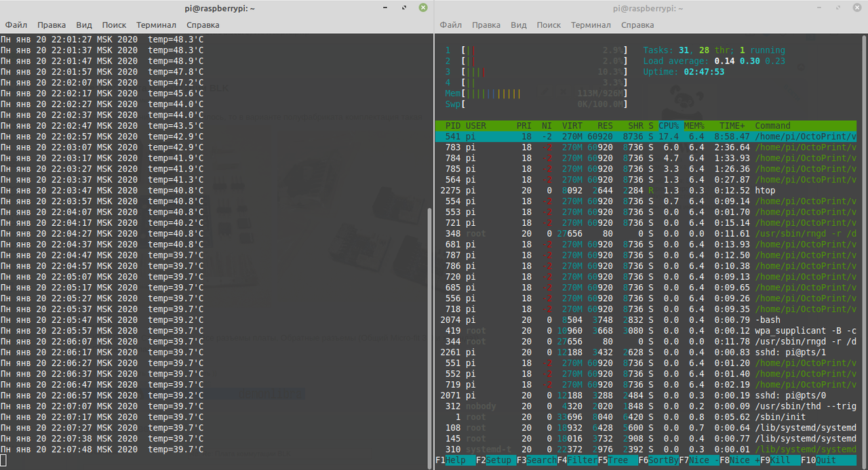Viewport: 868px width, 470px height.
Task: Sort htop by VIRT column header
Action: [x=572, y=125]
